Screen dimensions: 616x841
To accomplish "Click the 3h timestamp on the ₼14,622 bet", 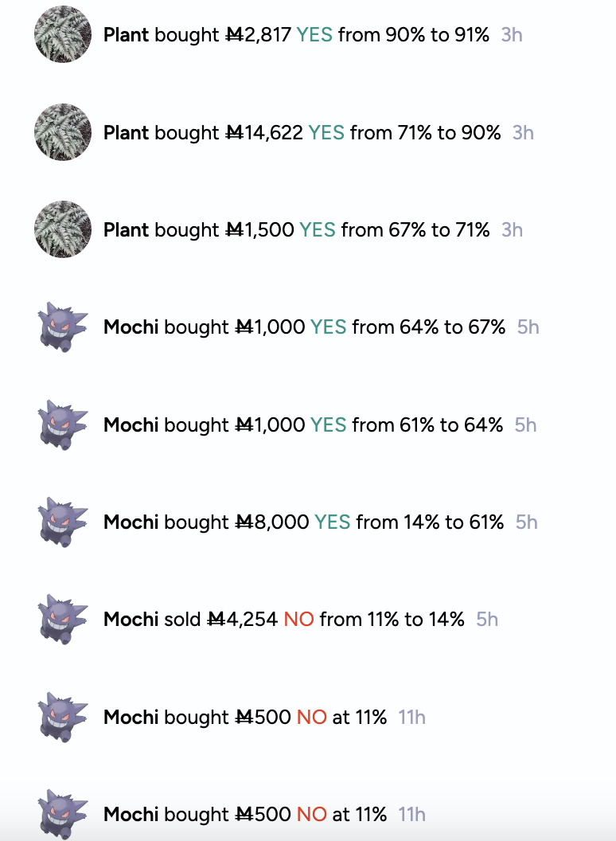I will click(523, 132).
